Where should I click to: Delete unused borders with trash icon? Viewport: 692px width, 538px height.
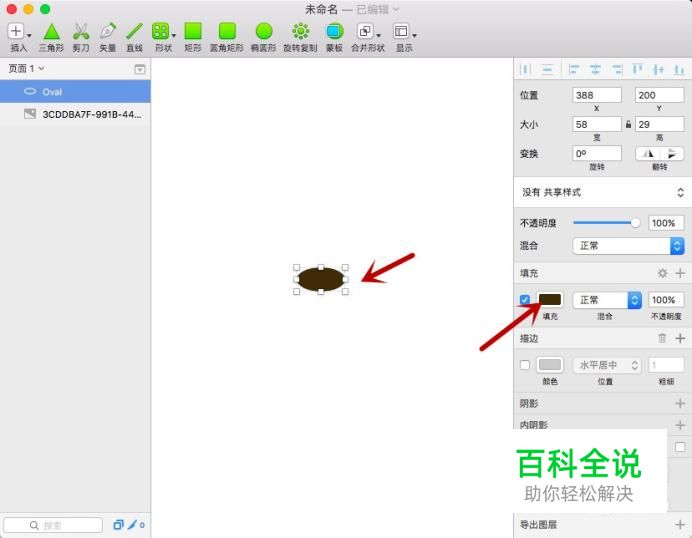click(662, 338)
